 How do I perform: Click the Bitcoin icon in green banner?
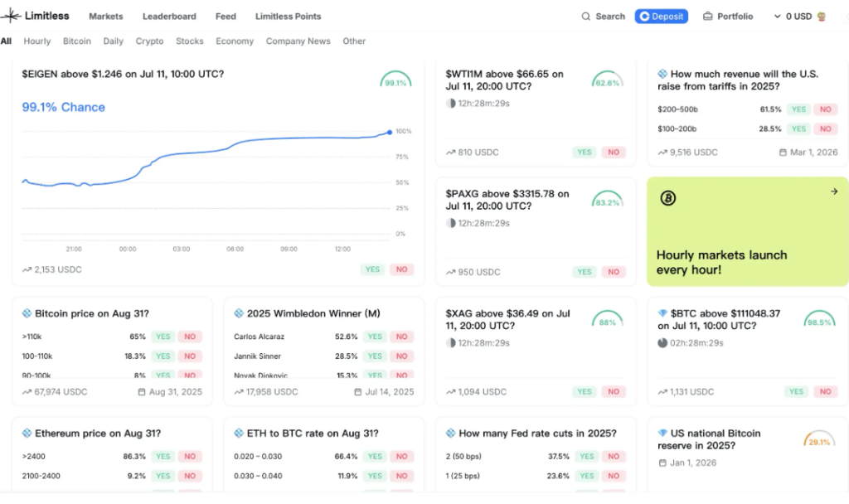point(667,198)
